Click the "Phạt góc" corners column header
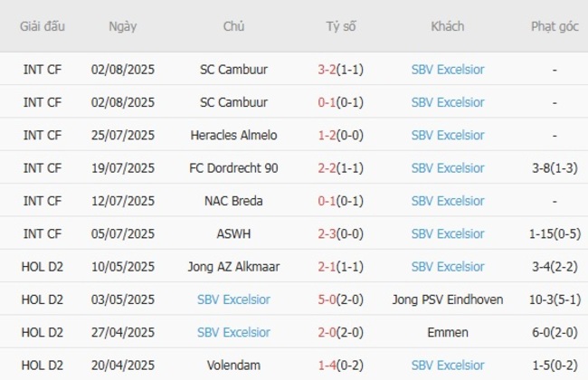Viewport: 588px width, 380px height. click(555, 26)
